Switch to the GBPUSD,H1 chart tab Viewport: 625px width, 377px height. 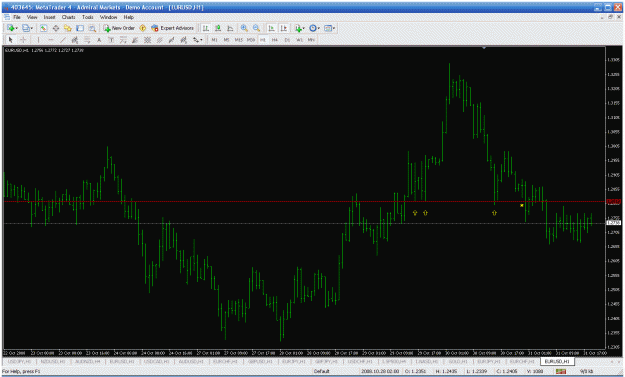[260, 361]
